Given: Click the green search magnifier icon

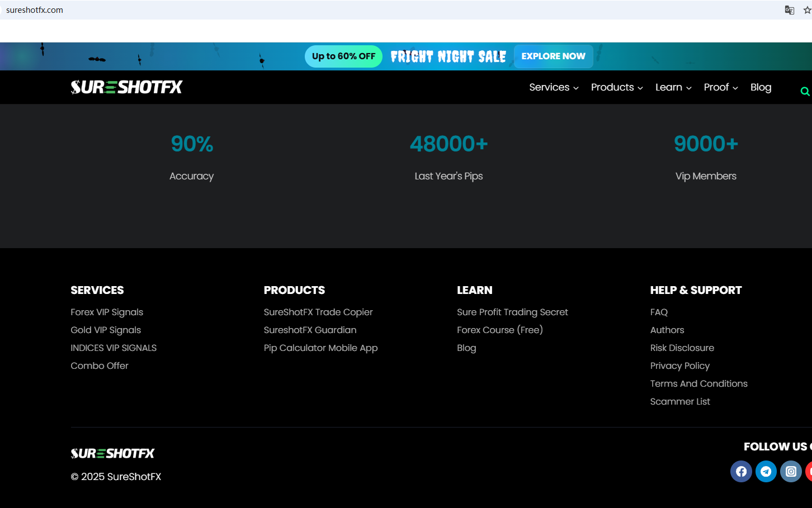Looking at the screenshot, I should (x=805, y=91).
